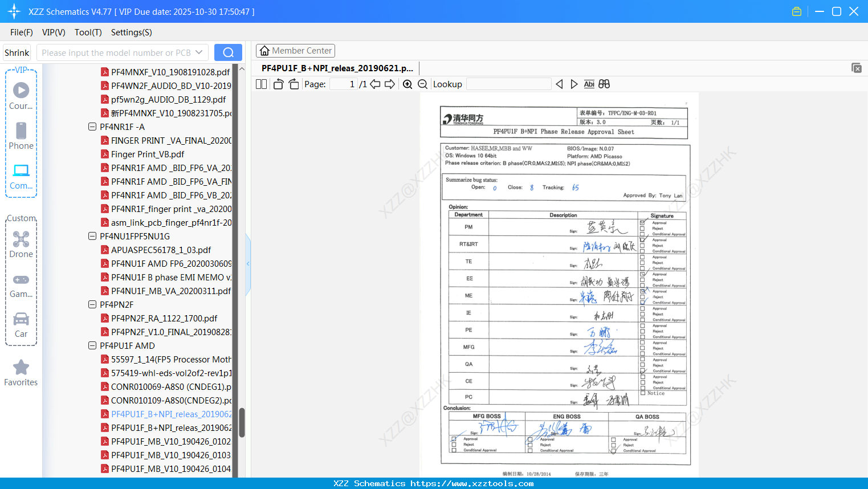Open PF4PU1F_MB_V10_190426_0104 file
The image size is (868, 489).
click(166, 468)
